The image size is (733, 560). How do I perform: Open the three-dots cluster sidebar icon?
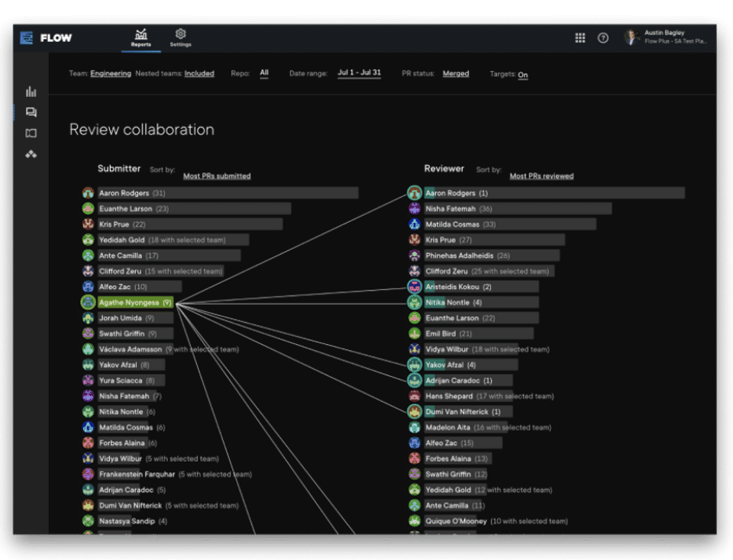31,154
